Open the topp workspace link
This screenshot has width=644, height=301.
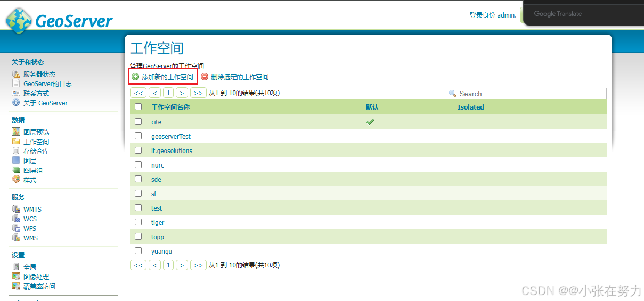click(x=158, y=237)
